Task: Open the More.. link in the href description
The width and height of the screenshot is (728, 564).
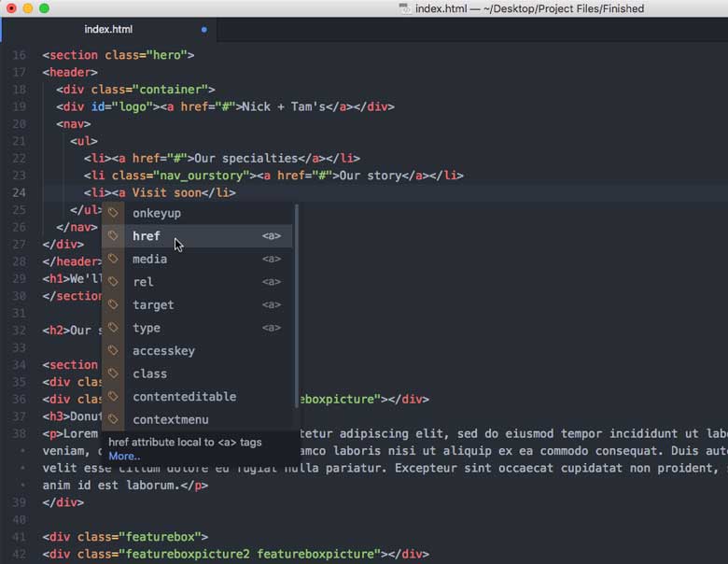Action: click(124, 457)
